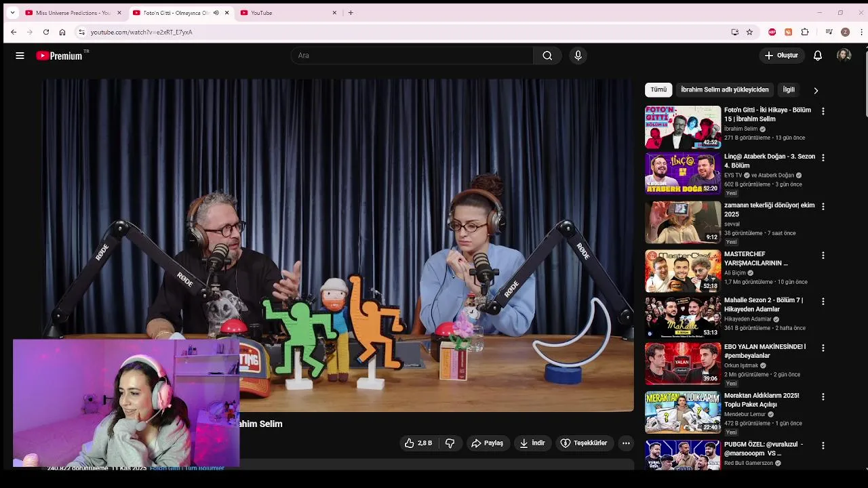Image resolution: width=868 pixels, height=488 pixels.
Task: Open the Chrome profile icon in the toolbar
Action: pyautogui.click(x=845, y=32)
